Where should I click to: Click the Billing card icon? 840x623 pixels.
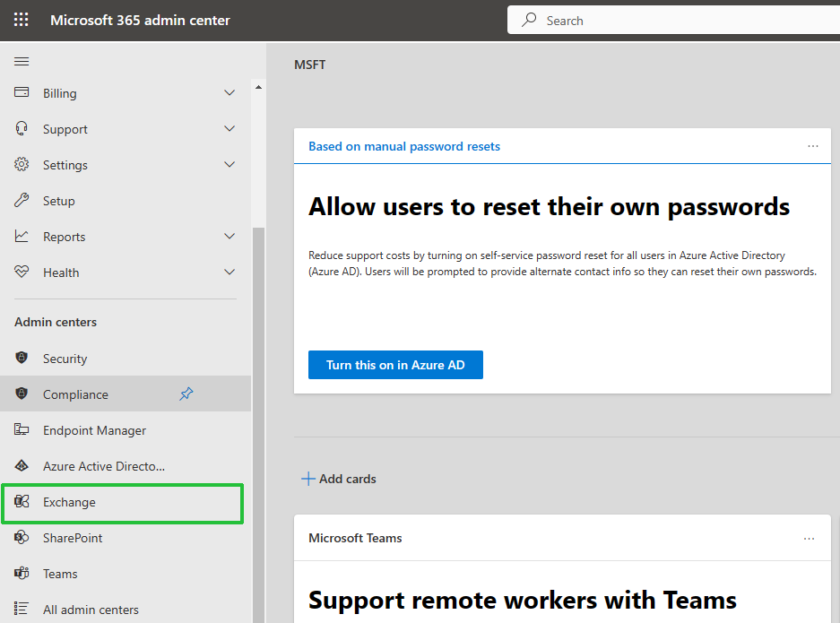(x=22, y=92)
